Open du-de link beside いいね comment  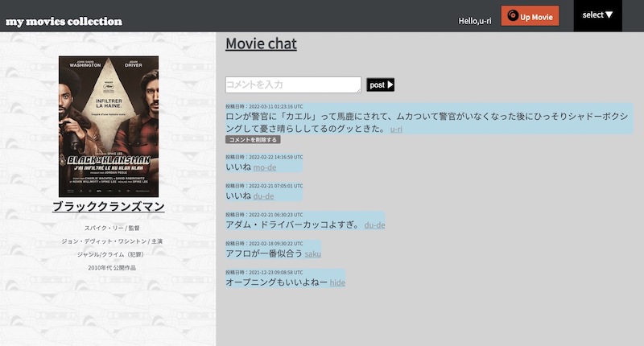(263, 196)
